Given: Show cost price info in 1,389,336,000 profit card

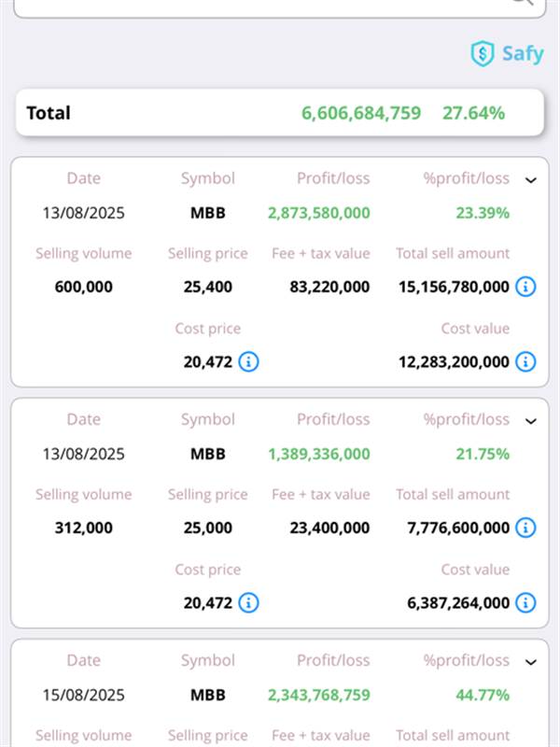Looking at the screenshot, I should pos(248,602).
